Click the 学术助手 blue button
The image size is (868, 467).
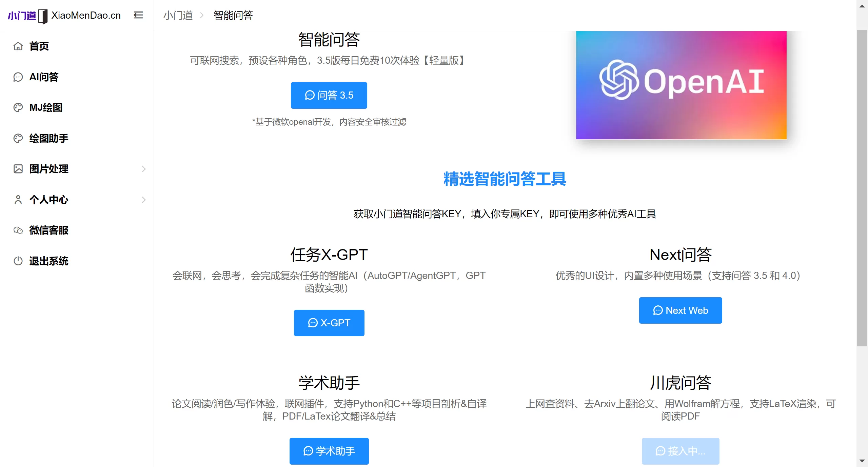click(329, 451)
